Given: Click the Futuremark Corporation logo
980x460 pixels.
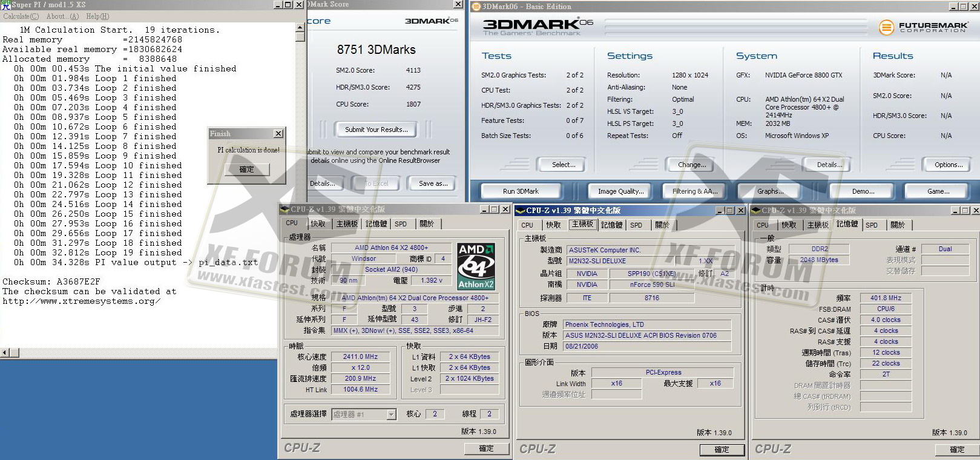Looking at the screenshot, I should point(922,27).
